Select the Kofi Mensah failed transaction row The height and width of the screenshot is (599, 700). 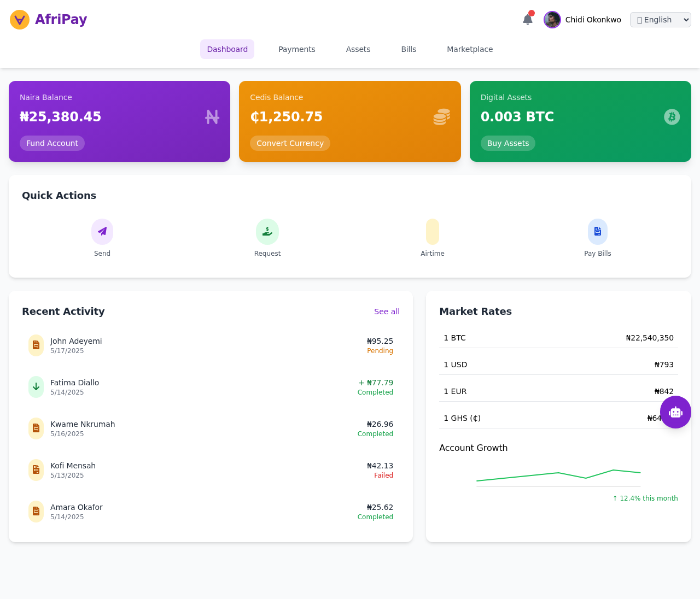tap(211, 470)
